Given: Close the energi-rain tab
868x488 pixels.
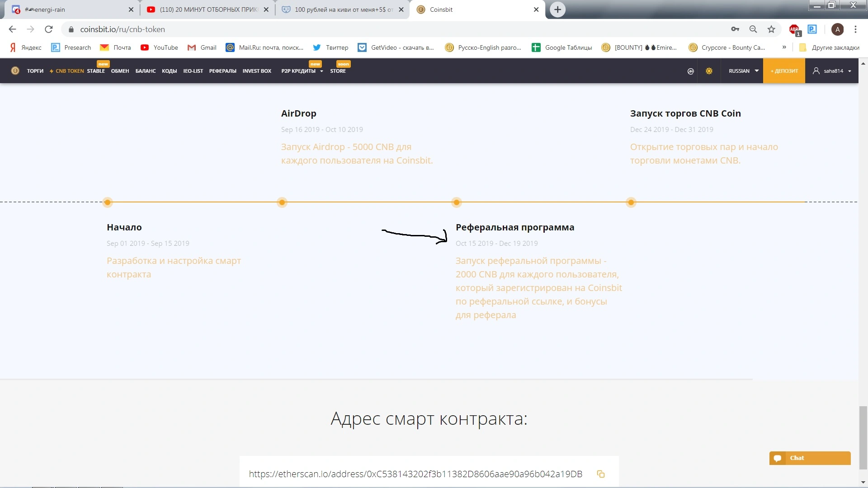Looking at the screenshot, I should pos(131,9).
